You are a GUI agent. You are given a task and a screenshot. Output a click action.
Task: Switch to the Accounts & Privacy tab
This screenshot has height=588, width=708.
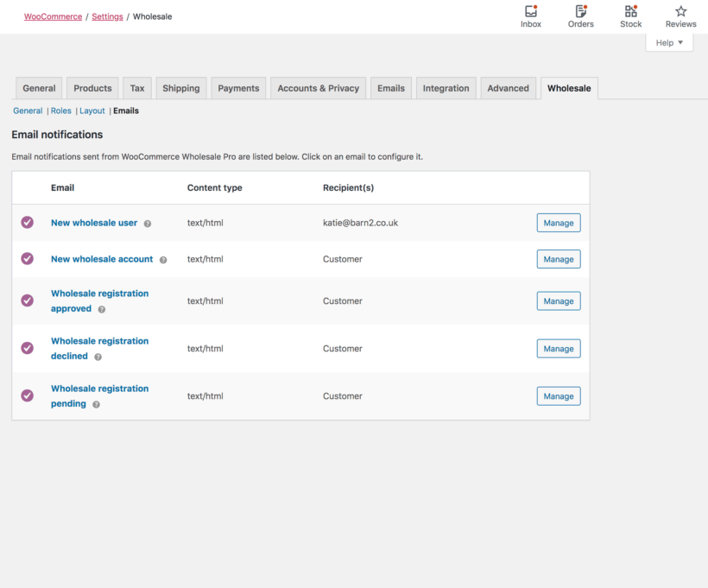point(319,87)
